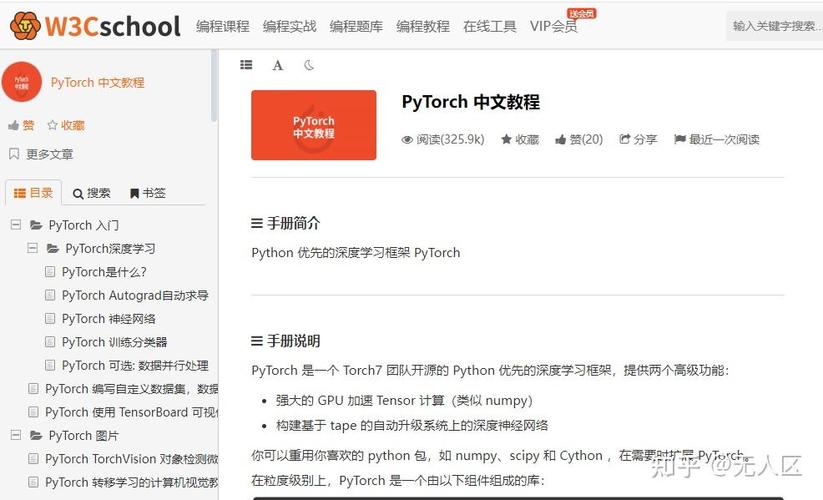823x500 pixels.
Task: Switch to the 书签 tab
Action: coord(147,193)
